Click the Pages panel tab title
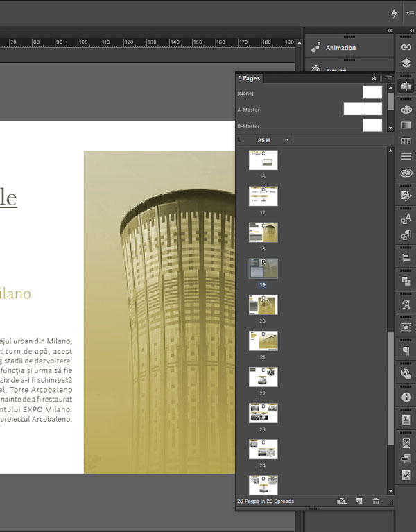The image size is (416, 532). point(250,79)
